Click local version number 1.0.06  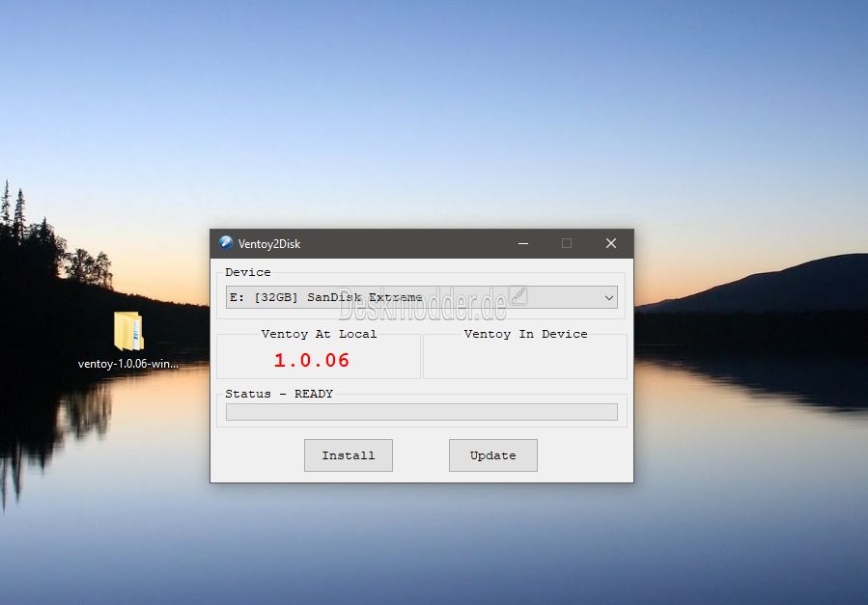click(x=312, y=360)
